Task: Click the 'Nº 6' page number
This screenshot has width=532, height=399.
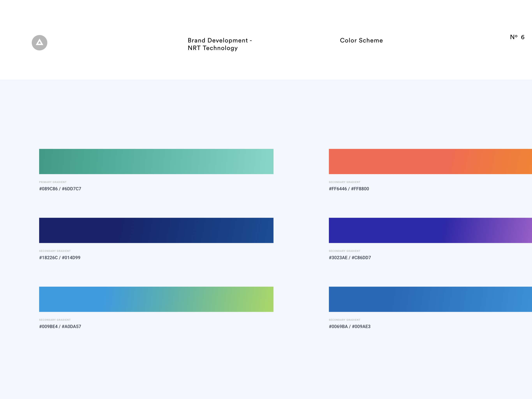Action: (517, 37)
